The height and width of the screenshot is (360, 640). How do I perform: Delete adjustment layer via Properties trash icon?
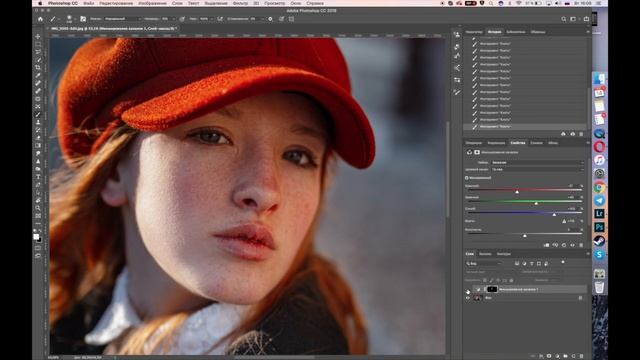[x=581, y=245]
